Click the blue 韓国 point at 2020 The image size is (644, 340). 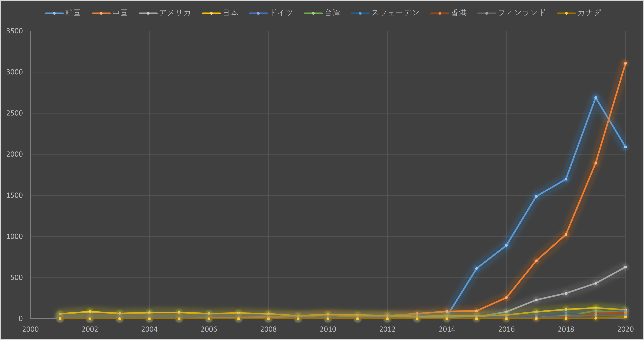point(625,147)
